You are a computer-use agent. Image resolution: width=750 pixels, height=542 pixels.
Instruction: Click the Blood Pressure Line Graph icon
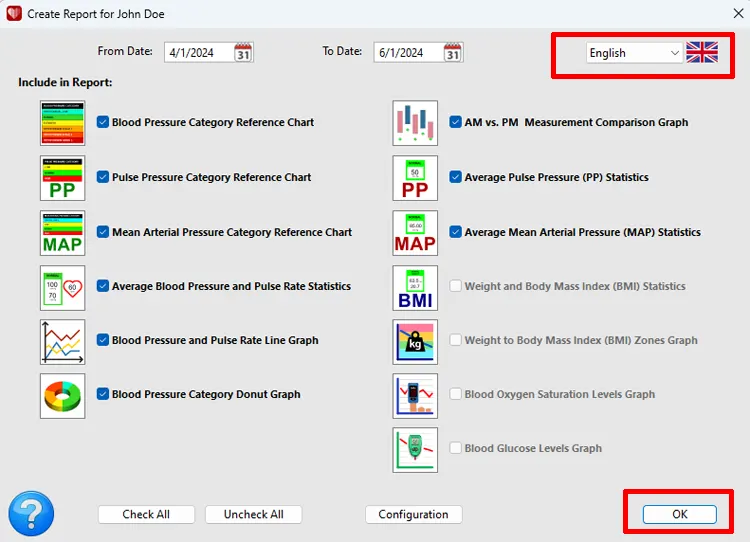click(x=62, y=341)
